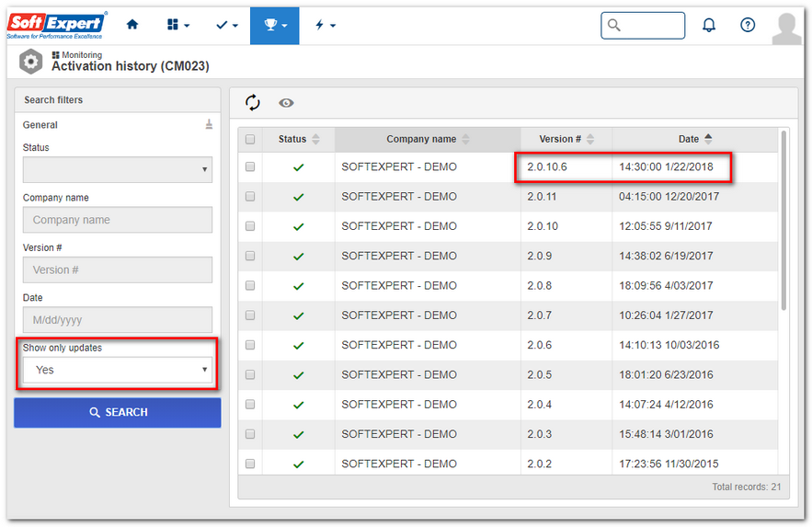
Task: Click the table vertical scrollbar
Action: [783, 221]
